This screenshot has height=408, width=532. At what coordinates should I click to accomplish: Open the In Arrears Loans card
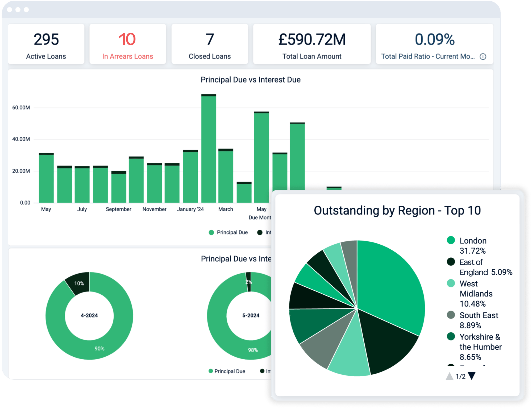point(128,44)
